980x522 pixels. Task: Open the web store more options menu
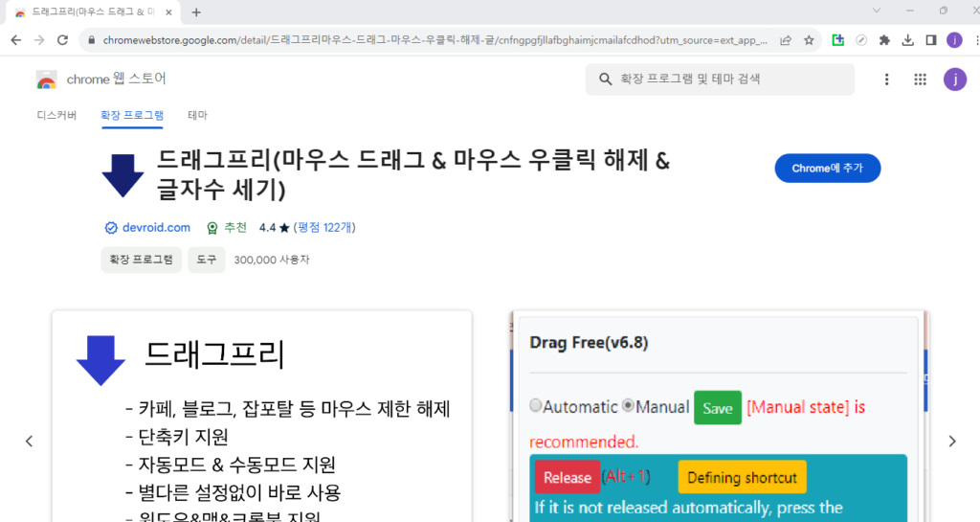886,79
